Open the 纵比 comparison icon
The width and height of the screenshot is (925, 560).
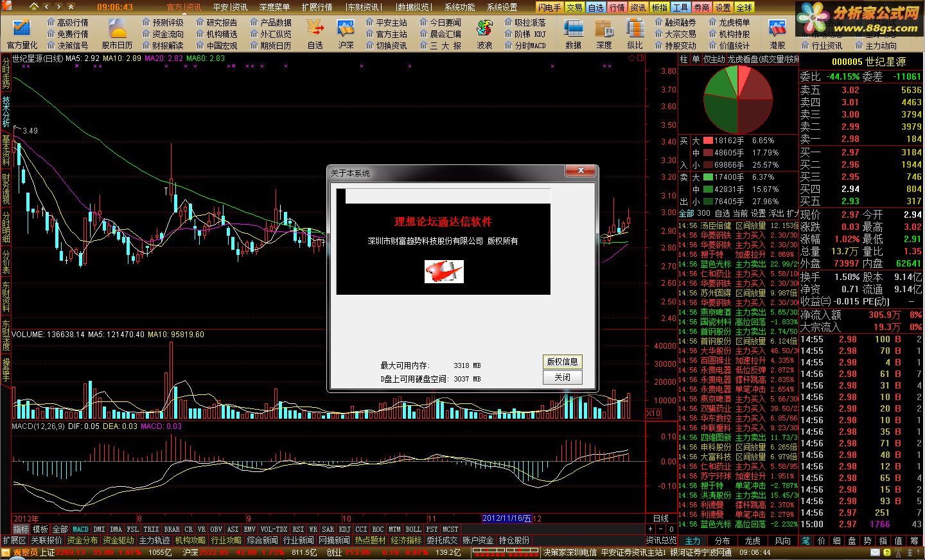point(635,33)
